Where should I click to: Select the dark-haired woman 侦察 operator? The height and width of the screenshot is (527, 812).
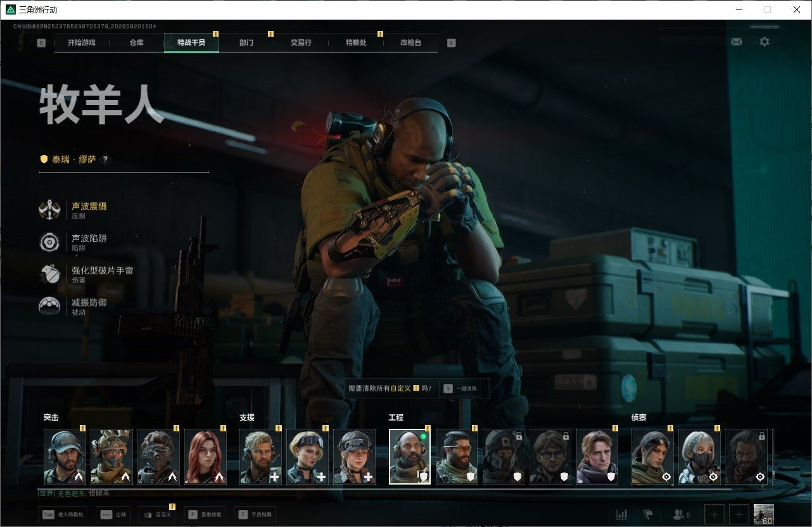(x=652, y=457)
